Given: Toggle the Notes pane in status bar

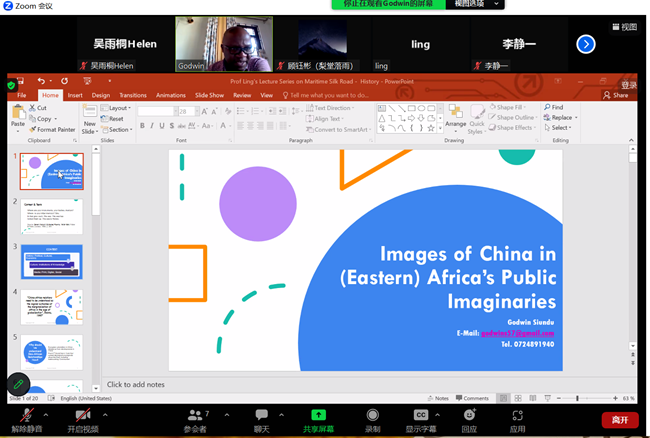Looking at the screenshot, I should coord(438,398).
